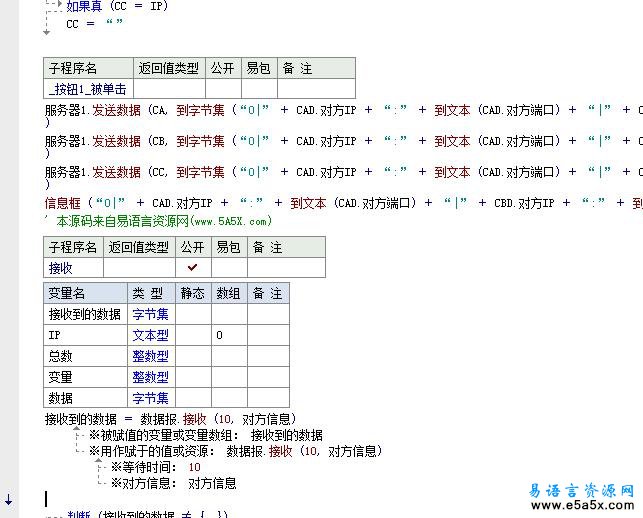This screenshot has width=643, height=518.
Task: Click 子程序名 header above 接收
Action: pos(73,247)
